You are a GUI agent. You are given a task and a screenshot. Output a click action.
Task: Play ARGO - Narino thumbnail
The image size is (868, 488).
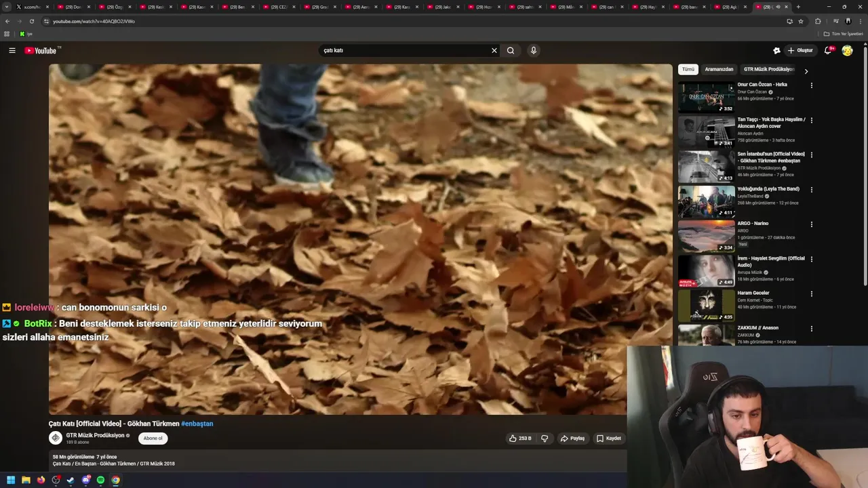706,236
